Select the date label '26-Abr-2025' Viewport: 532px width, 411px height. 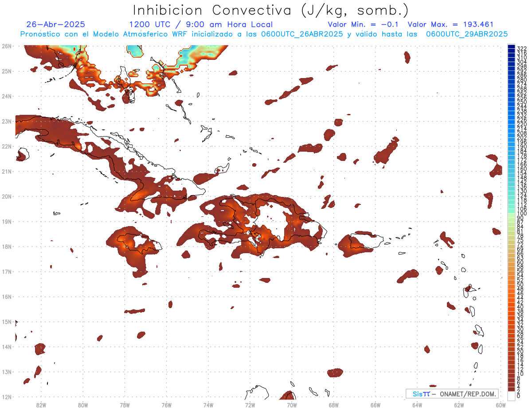click(56, 24)
